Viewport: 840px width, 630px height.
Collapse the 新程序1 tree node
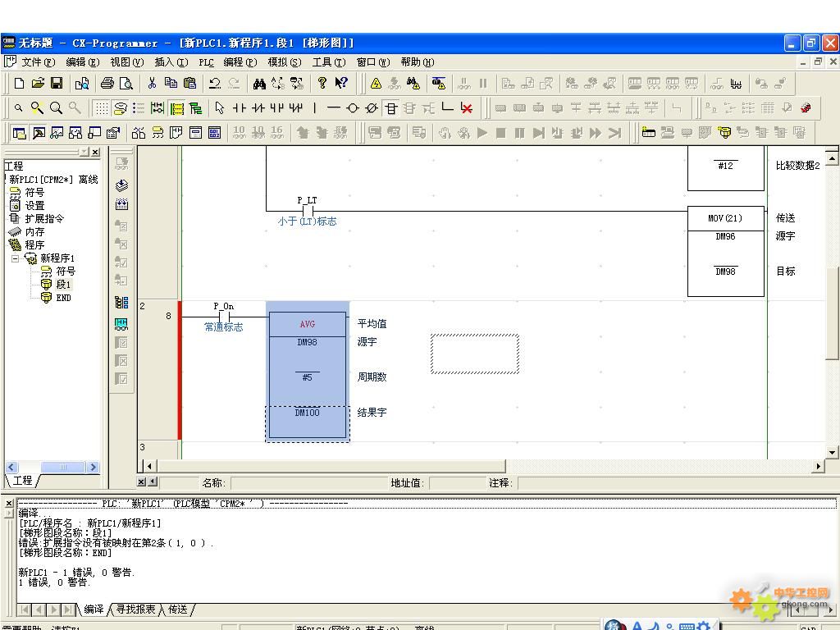point(15,258)
